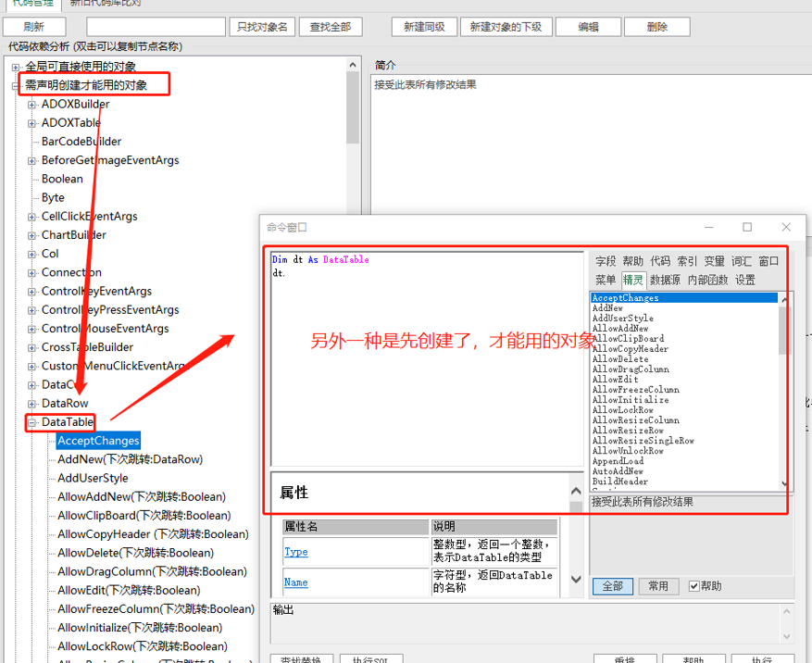Maximize the 命令窗口 window

(747, 228)
